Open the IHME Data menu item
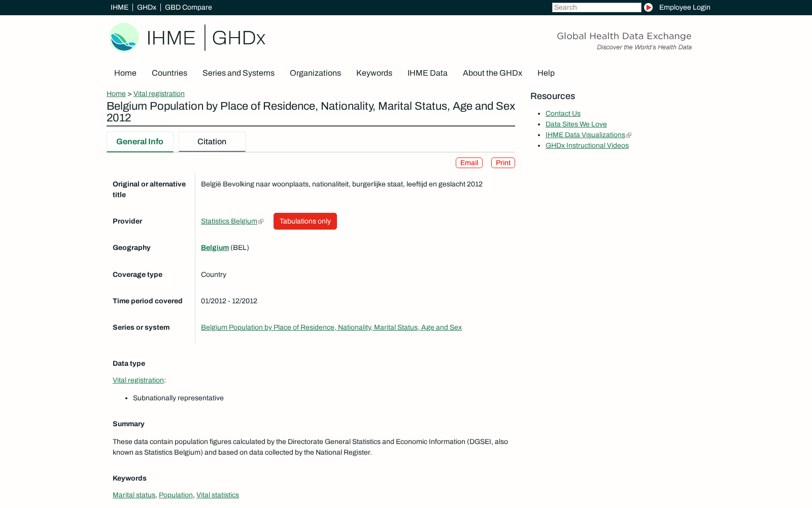Viewport: 812px width, 508px height. coord(427,73)
